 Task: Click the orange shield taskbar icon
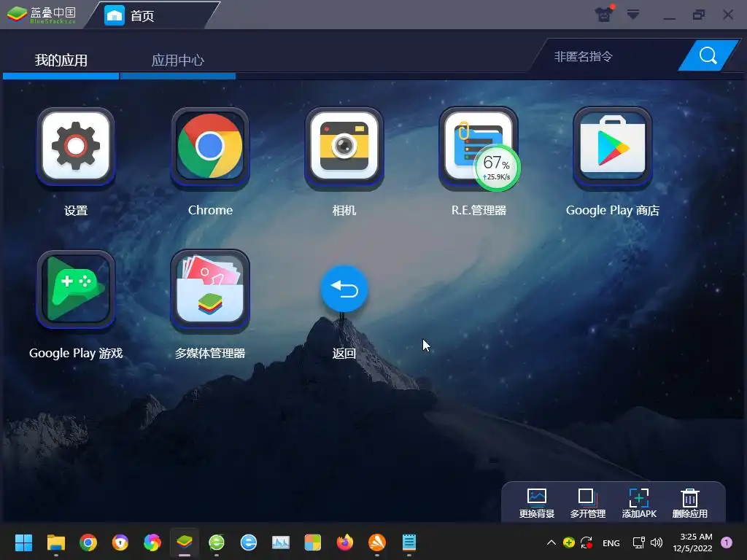[120, 542]
